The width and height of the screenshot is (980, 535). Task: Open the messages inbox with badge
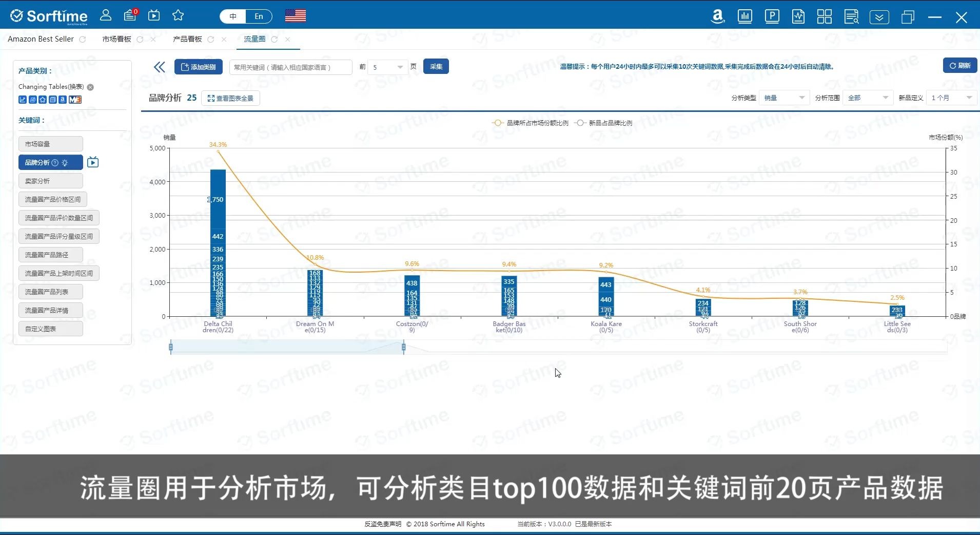coord(130,15)
